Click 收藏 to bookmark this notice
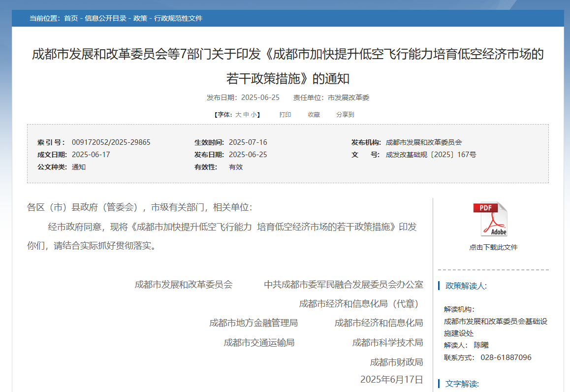570x392 pixels. coord(314,115)
